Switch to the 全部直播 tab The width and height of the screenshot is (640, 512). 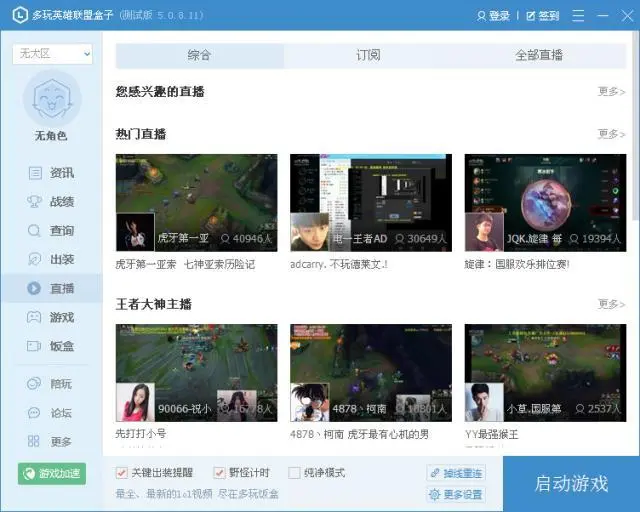[x=539, y=55]
